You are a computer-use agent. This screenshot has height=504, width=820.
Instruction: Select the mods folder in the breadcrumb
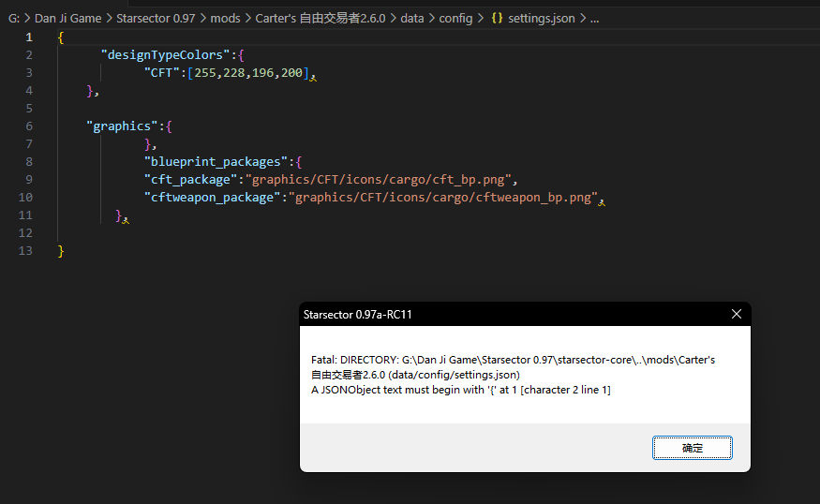click(224, 19)
